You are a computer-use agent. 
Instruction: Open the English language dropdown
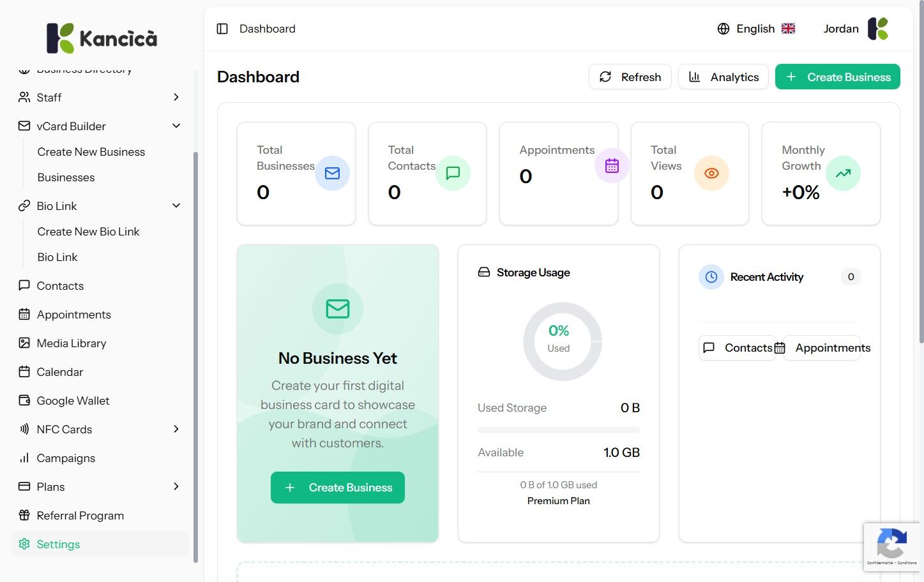click(756, 29)
